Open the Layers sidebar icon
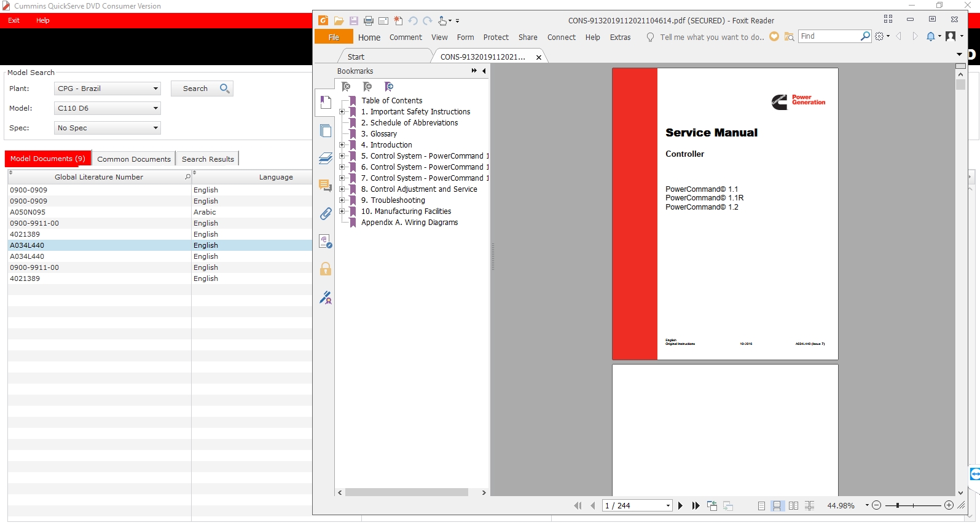Screen dimensions: 980x525 (x=326, y=159)
